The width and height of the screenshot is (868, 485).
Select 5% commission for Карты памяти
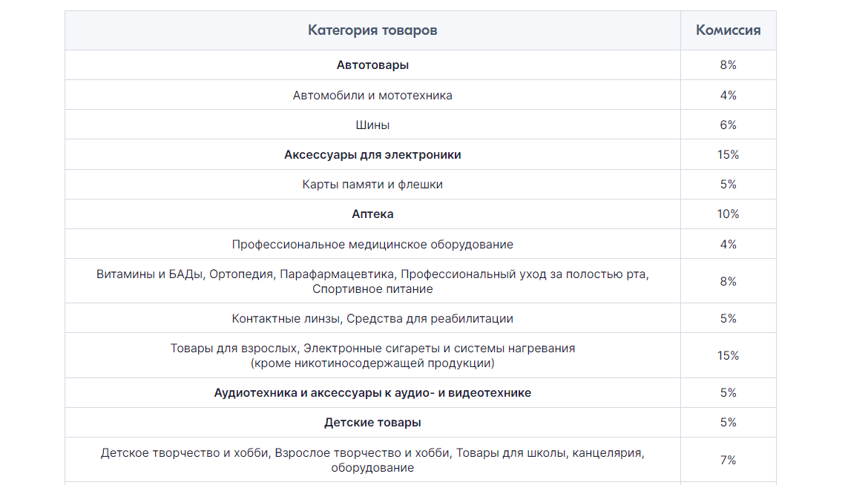click(x=728, y=185)
